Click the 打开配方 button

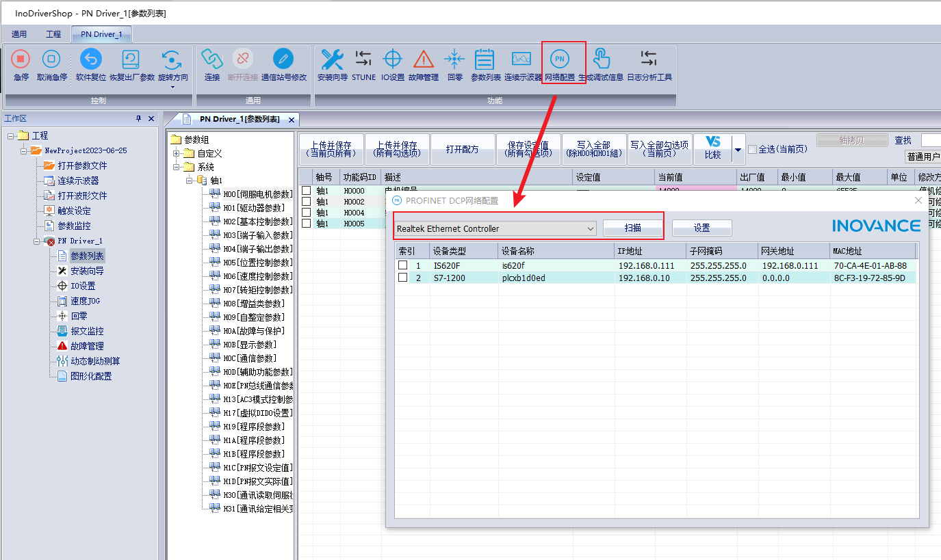(463, 149)
